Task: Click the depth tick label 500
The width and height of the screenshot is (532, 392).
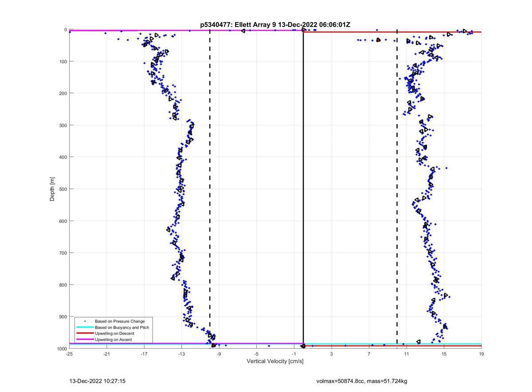Action: (x=63, y=189)
